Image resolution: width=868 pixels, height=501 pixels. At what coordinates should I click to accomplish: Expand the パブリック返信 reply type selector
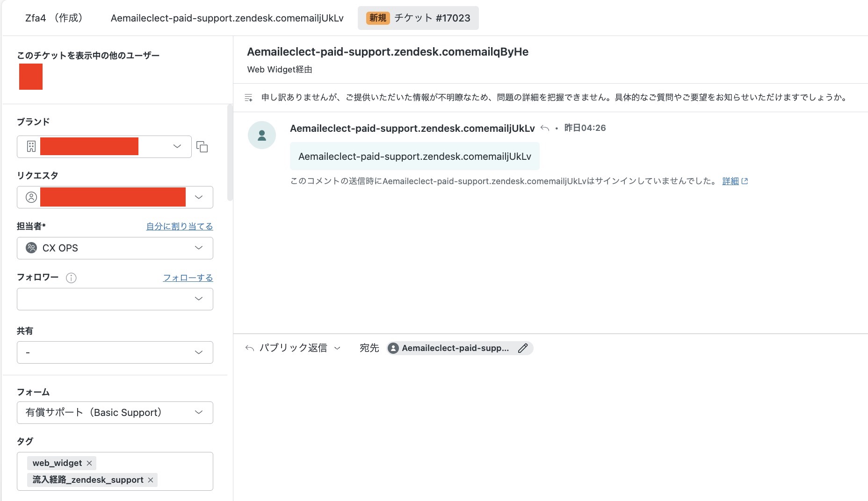(x=293, y=348)
